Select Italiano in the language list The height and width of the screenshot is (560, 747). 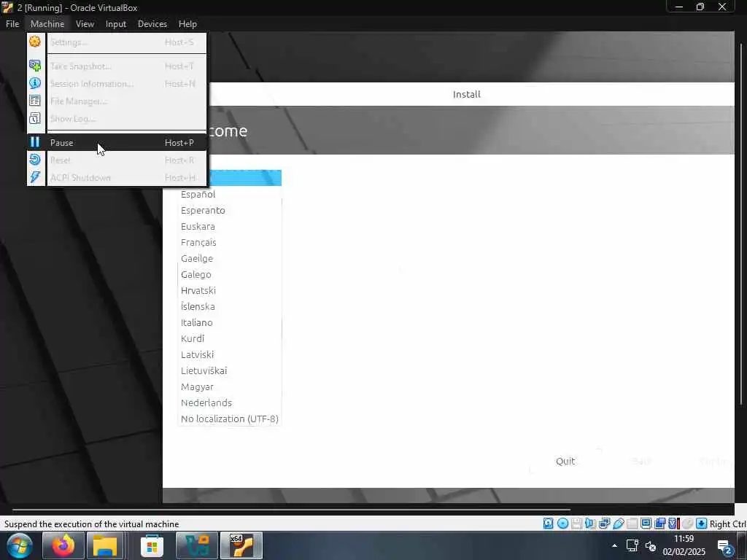pyautogui.click(x=230, y=322)
